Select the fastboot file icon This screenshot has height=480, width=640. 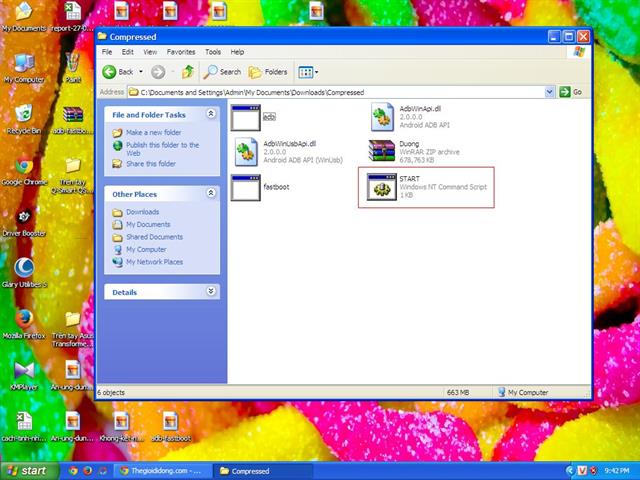[x=245, y=188]
